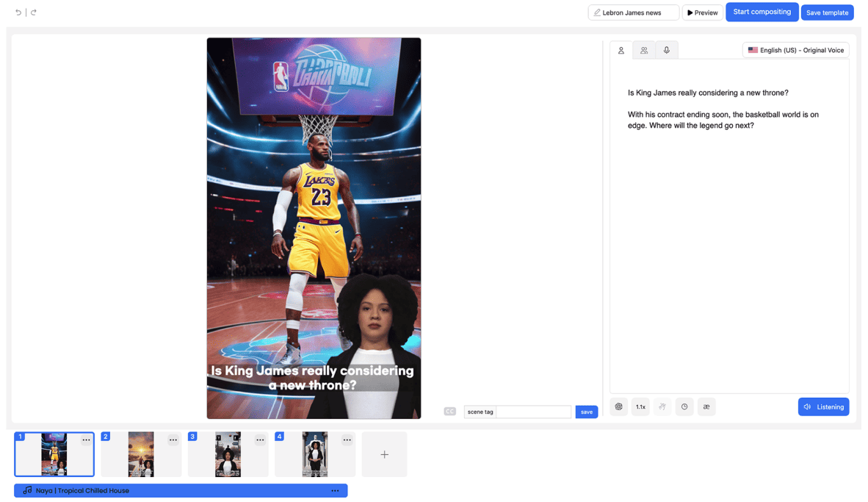Click the redo arrow icon

(x=33, y=12)
